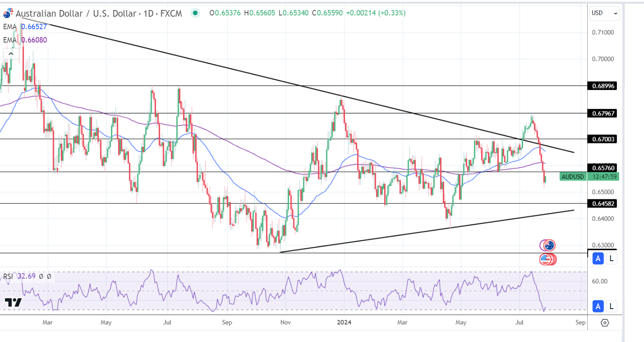Click the 0.64000 price axis label
644x342 pixels.
pyautogui.click(x=603, y=219)
